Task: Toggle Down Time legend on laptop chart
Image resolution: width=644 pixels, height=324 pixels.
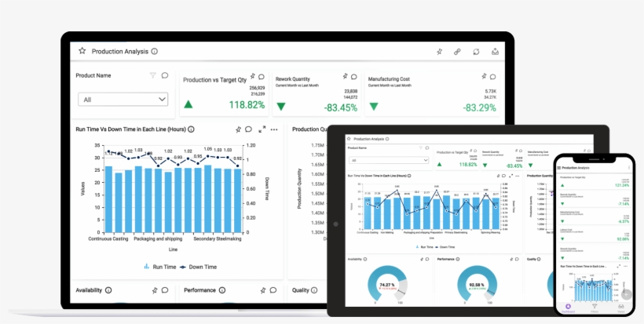Action: [199, 267]
